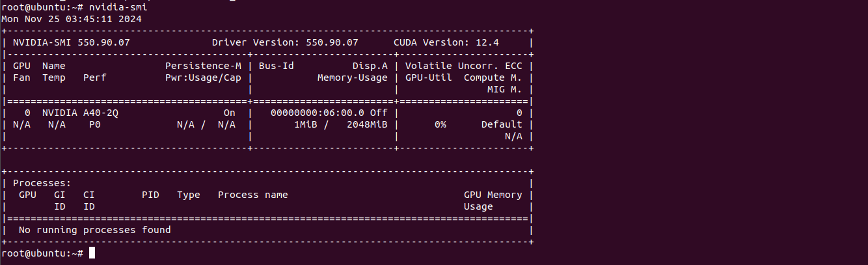This screenshot has height=265, width=868.
Task: Click the PID column header
Action: pos(150,195)
